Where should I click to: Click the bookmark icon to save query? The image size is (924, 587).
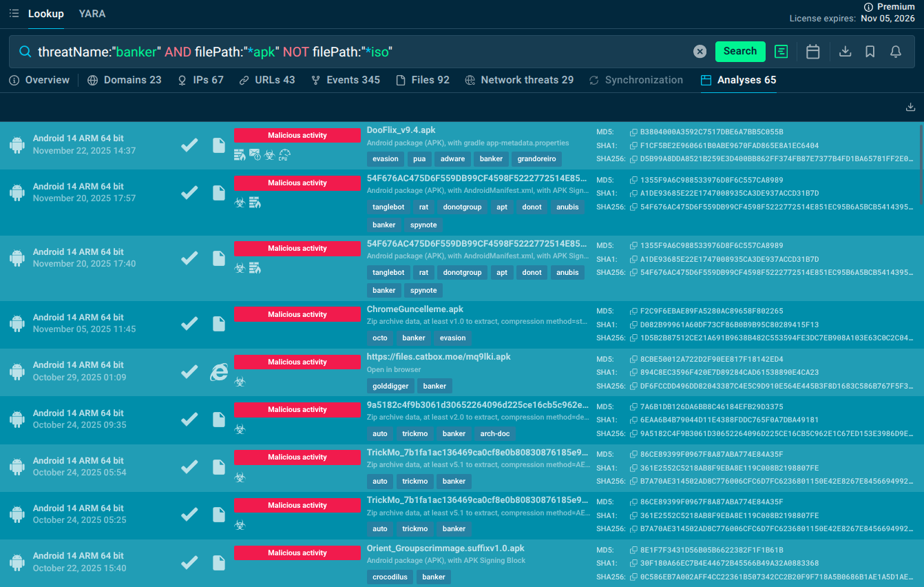coord(870,52)
